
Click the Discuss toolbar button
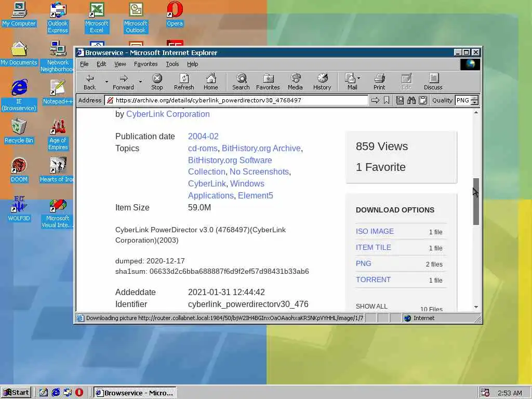[x=433, y=82]
